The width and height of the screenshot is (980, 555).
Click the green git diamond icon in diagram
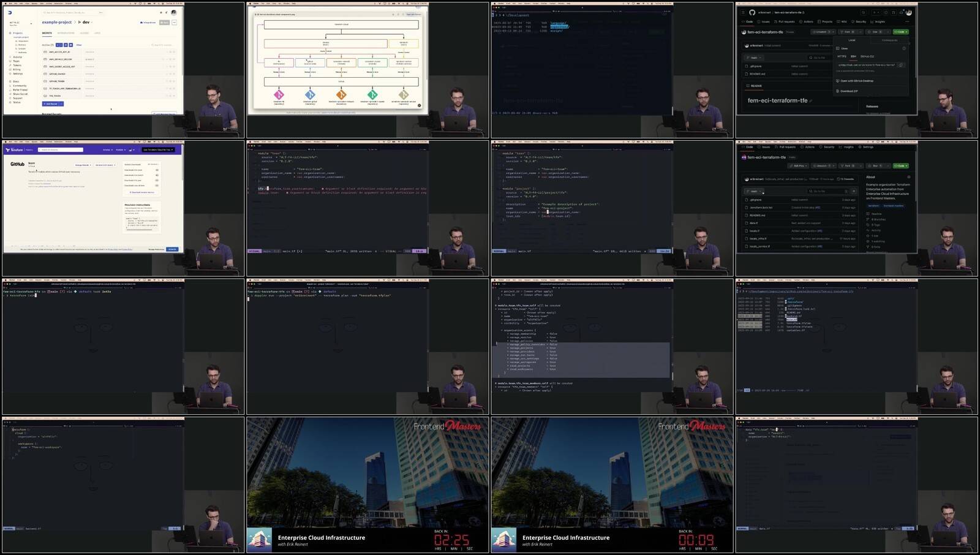[372, 95]
